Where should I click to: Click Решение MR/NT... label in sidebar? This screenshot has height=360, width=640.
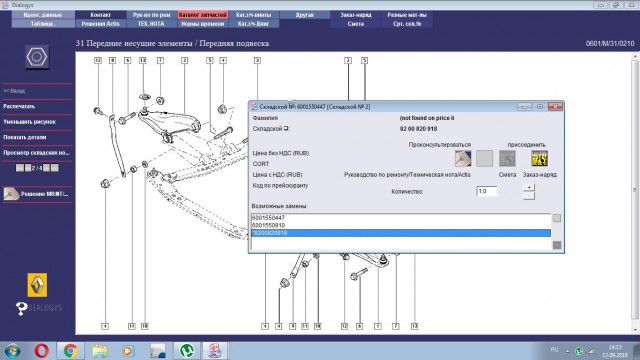coord(45,194)
